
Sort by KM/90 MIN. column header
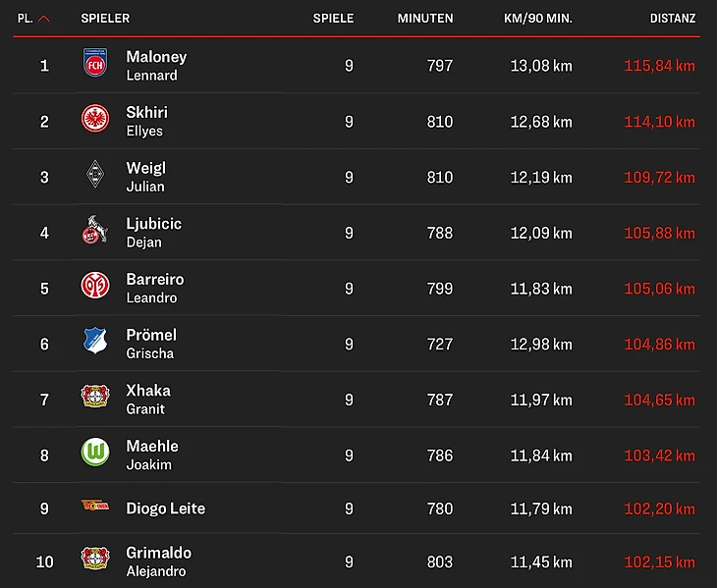pos(537,19)
